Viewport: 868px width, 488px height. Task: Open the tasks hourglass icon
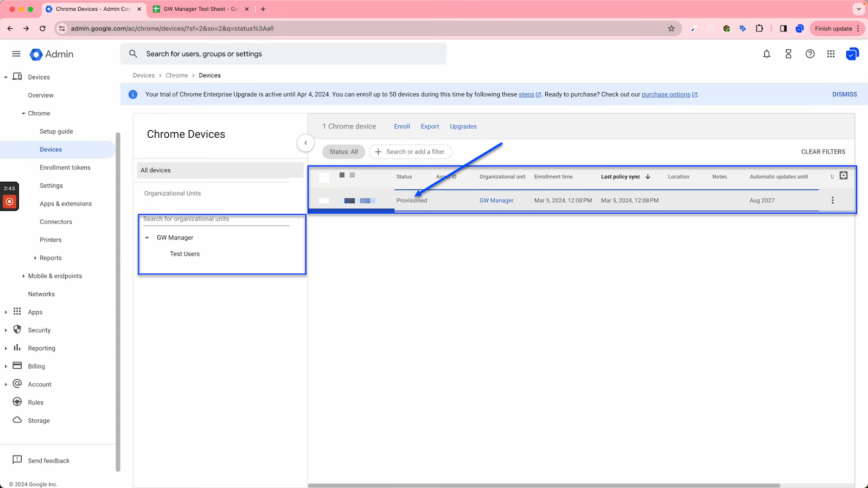click(x=788, y=54)
